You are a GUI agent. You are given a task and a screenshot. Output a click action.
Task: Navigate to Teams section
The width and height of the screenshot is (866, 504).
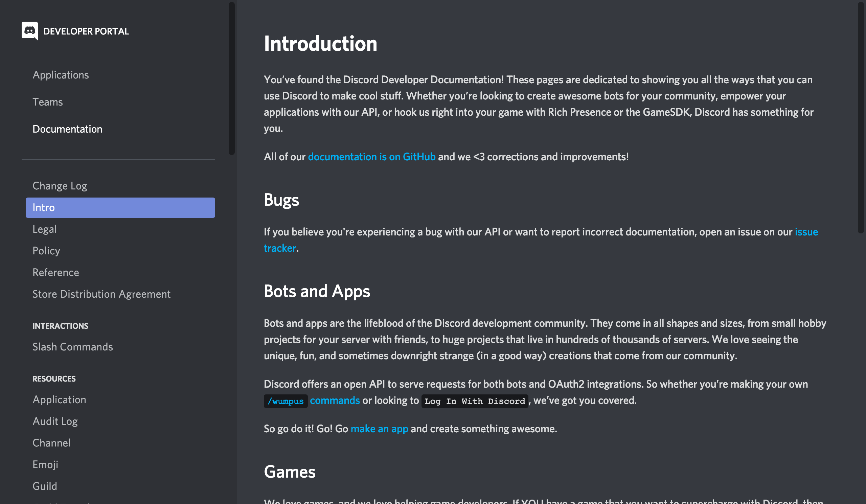(49, 101)
